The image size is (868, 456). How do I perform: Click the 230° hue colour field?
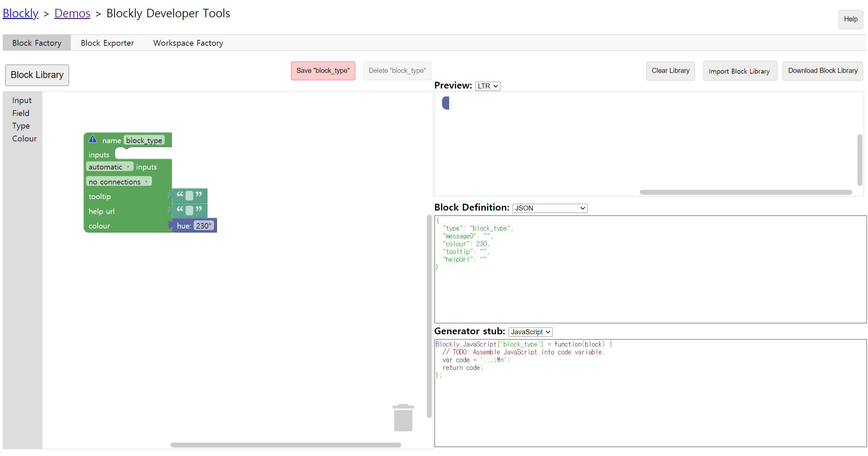click(x=203, y=226)
